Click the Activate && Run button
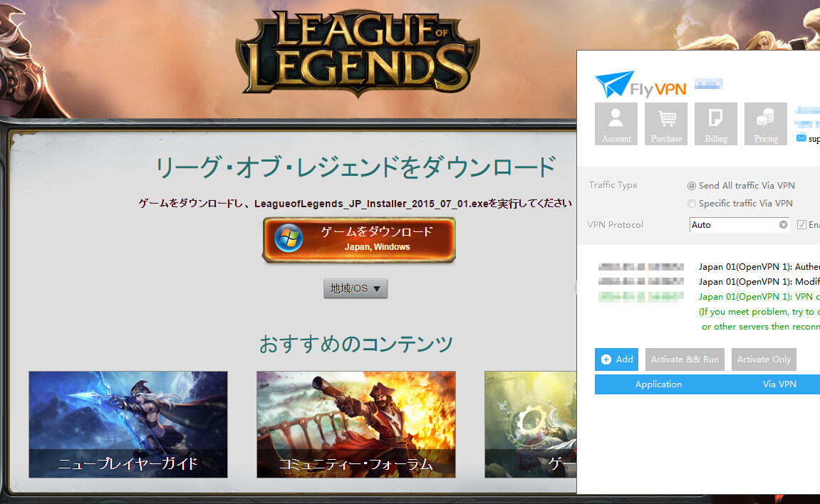The width and height of the screenshot is (820, 504). click(x=685, y=359)
